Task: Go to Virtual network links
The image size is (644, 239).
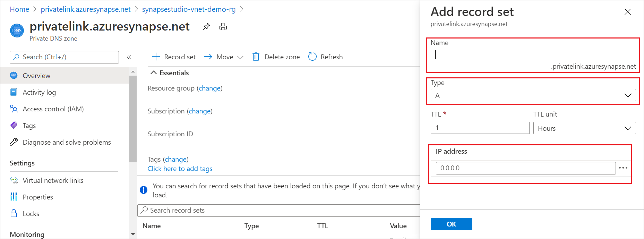Action: coord(53,180)
